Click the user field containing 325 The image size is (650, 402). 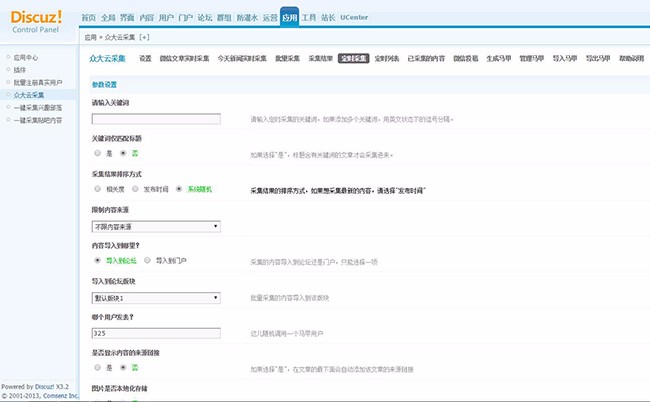(156, 333)
